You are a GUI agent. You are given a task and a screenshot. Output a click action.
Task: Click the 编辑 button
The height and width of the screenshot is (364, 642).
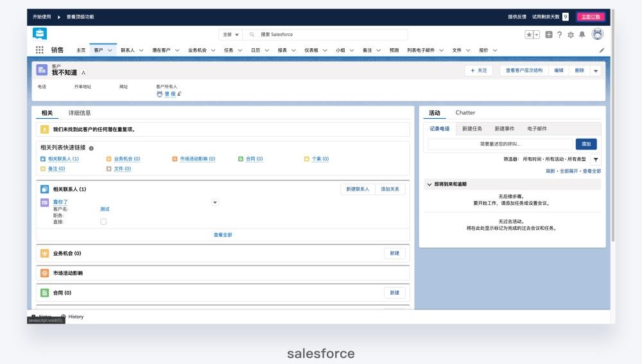point(559,71)
